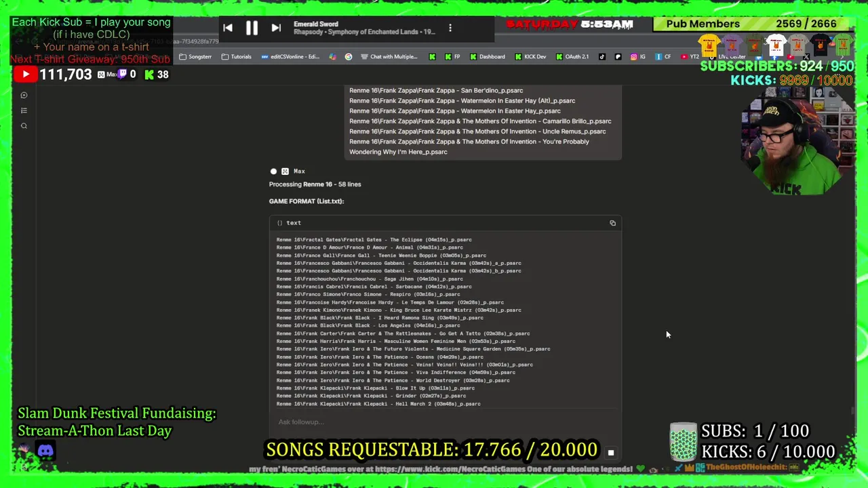Screen dimensions: 868x488
Task: Click the Emerald Sword track title
Action: tap(315, 24)
